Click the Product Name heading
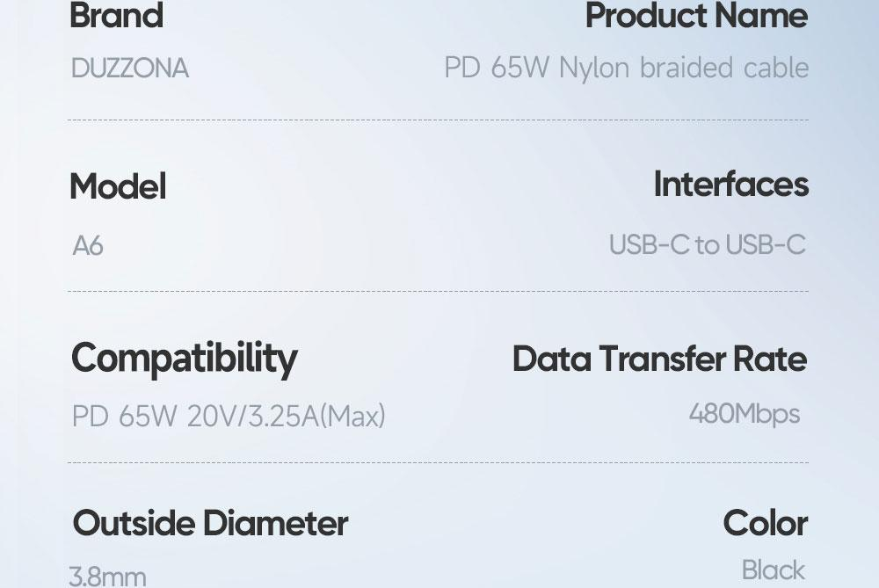Screen dimensions: 879x588 696,16
